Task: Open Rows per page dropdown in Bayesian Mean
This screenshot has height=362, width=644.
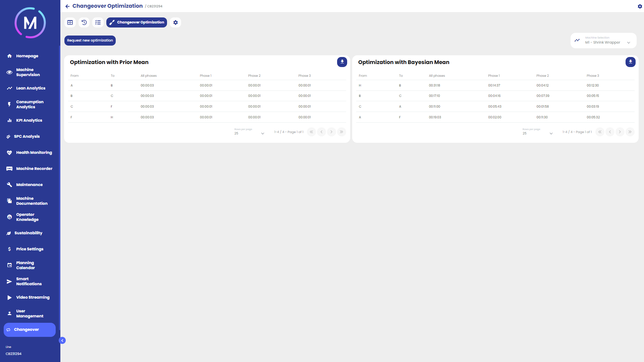Action: click(537, 133)
